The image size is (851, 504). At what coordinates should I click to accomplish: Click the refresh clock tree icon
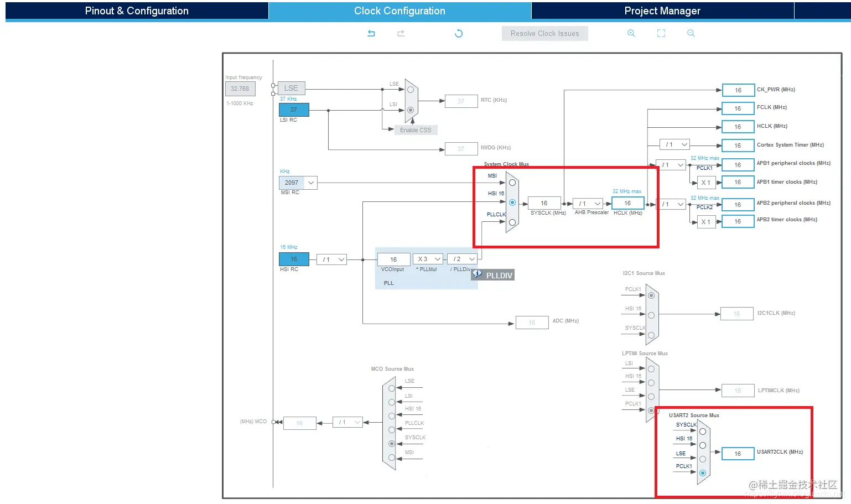click(x=459, y=33)
